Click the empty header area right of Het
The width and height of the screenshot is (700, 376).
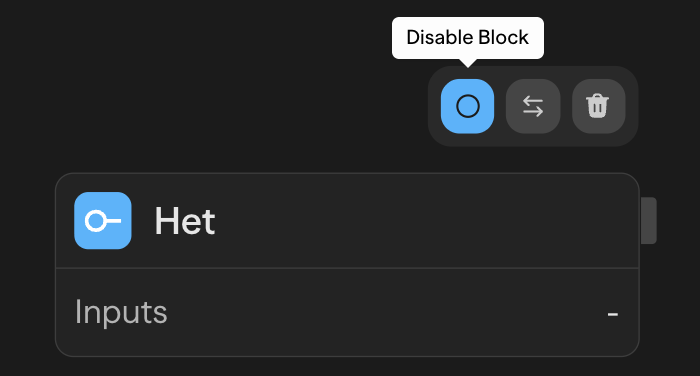coord(424,221)
